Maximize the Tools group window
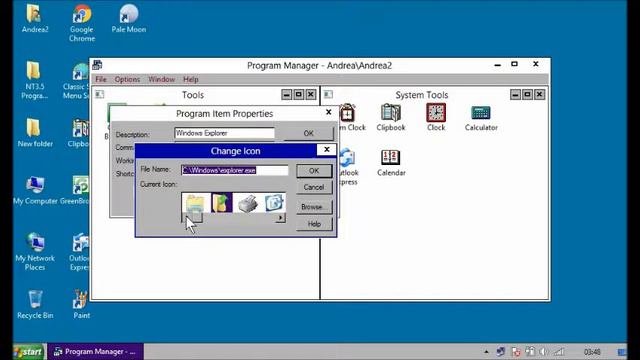Viewport: 640px width, 360px height. [299, 95]
